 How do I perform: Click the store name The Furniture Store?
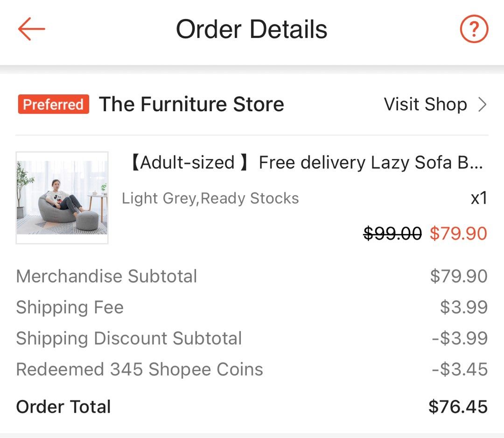pyautogui.click(x=191, y=104)
